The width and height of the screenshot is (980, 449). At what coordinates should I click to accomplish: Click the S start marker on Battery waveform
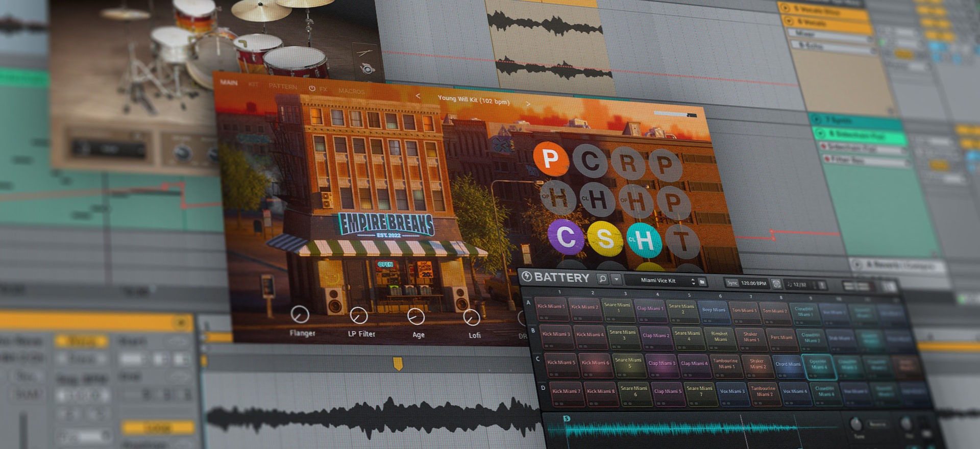(x=566, y=418)
